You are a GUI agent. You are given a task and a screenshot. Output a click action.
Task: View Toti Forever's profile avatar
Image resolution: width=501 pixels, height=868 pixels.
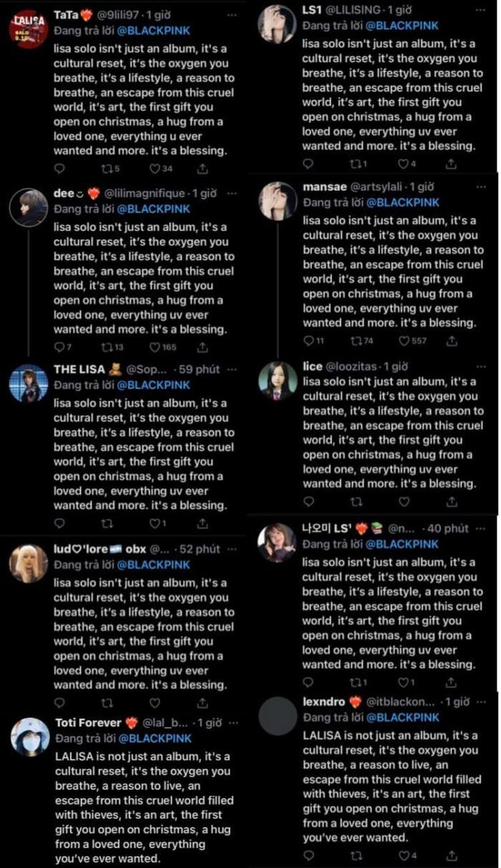[30, 737]
